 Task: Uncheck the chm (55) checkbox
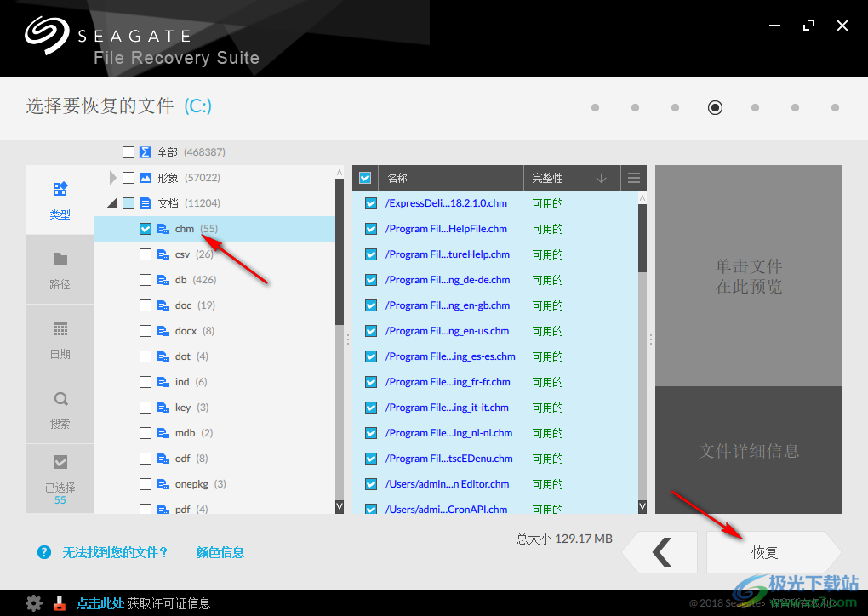[x=146, y=229]
